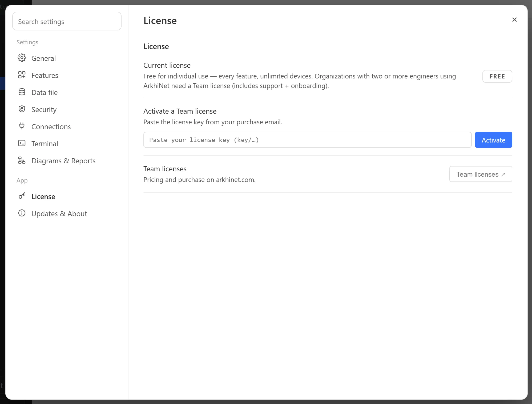
Task: Open Diagrams & Reports settings
Action: tap(67, 161)
